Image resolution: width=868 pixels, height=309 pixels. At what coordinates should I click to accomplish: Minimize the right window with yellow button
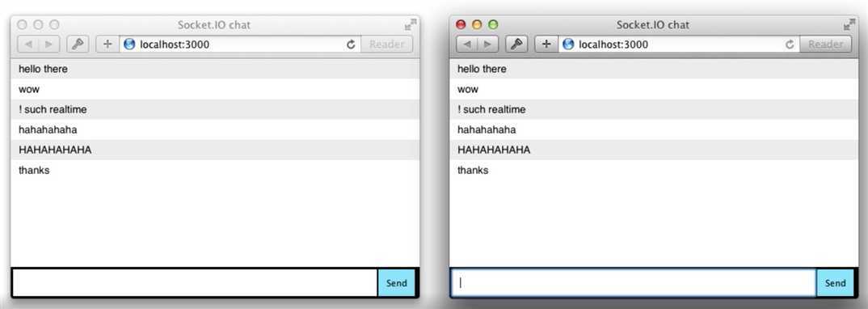click(477, 24)
